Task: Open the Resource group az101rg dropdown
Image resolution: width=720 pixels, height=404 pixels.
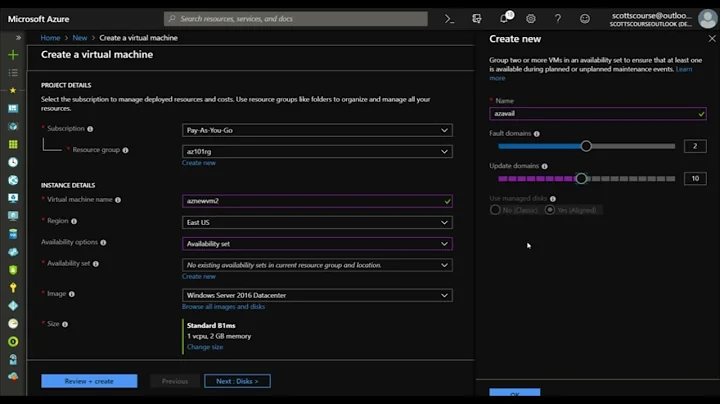Action: coord(317,152)
